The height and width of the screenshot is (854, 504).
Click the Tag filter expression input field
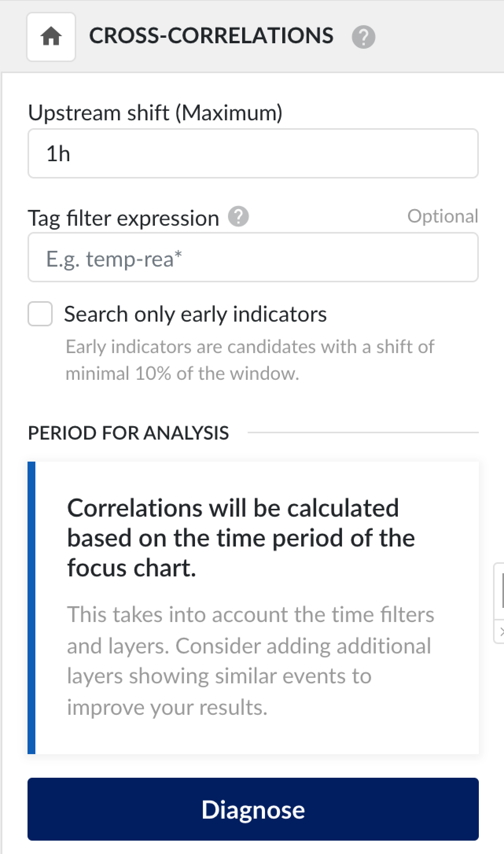point(253,257)
